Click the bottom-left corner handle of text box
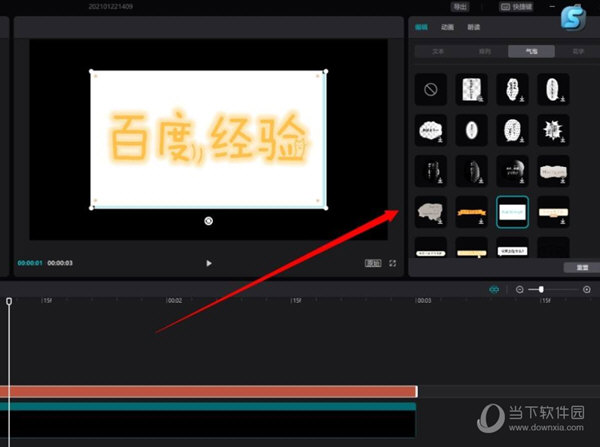Image resolution: width=600 pixels, height=447 pixels. point(91,208)
